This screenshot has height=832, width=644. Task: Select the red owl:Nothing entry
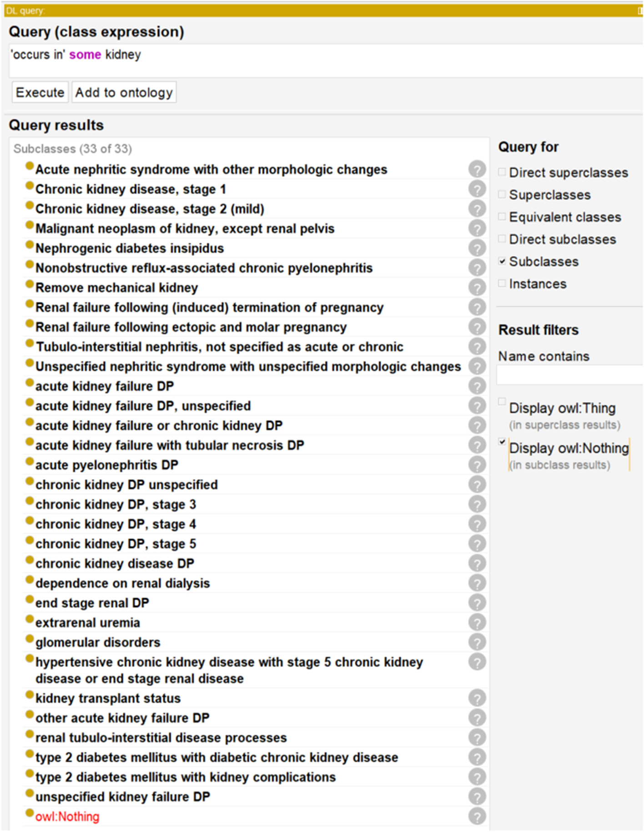coord(67,817)
